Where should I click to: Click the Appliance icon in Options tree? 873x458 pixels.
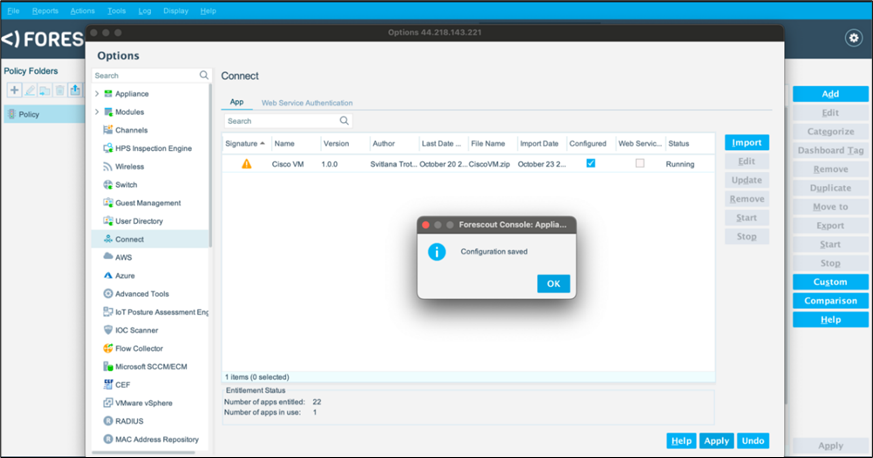tap(108, 93)
